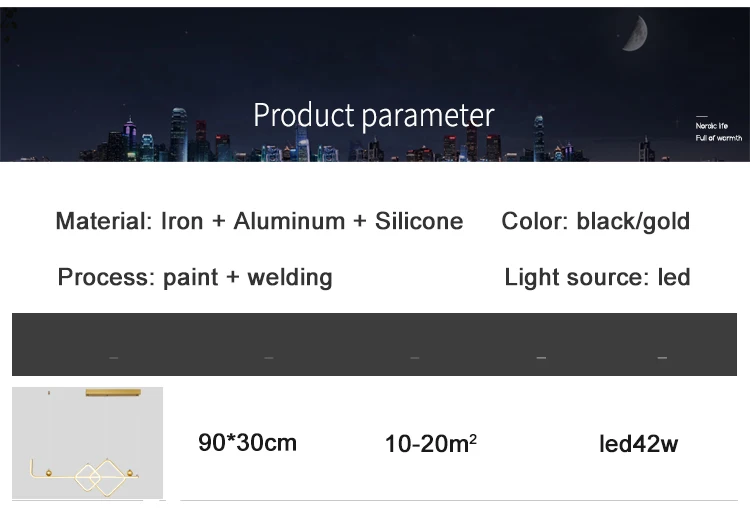
Task: Click the first dash in the dark header bar
Action: [x=113, y=357]
